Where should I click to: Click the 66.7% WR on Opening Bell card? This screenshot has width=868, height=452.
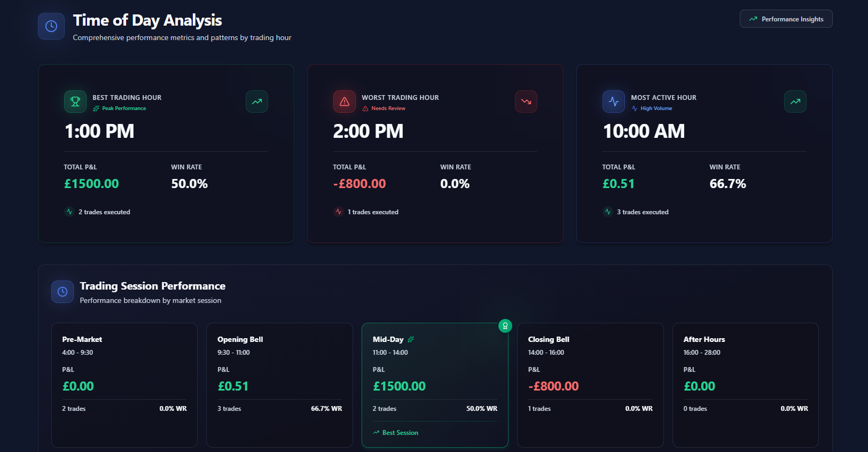tap(326, 409)
